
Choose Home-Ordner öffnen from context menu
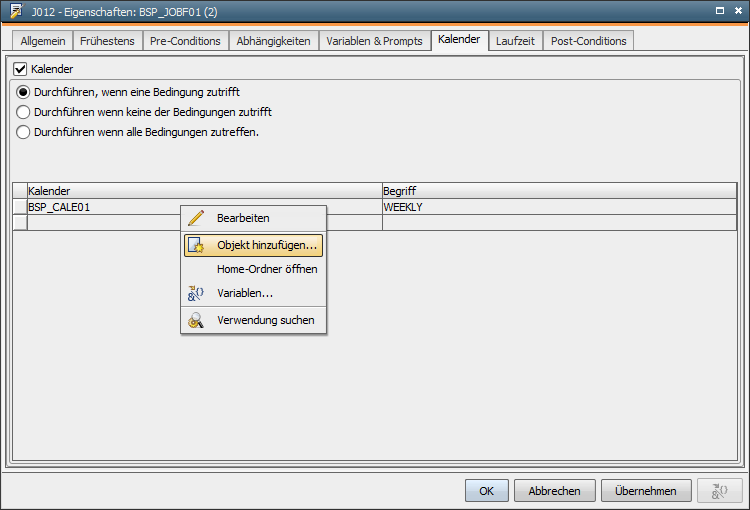266,269
